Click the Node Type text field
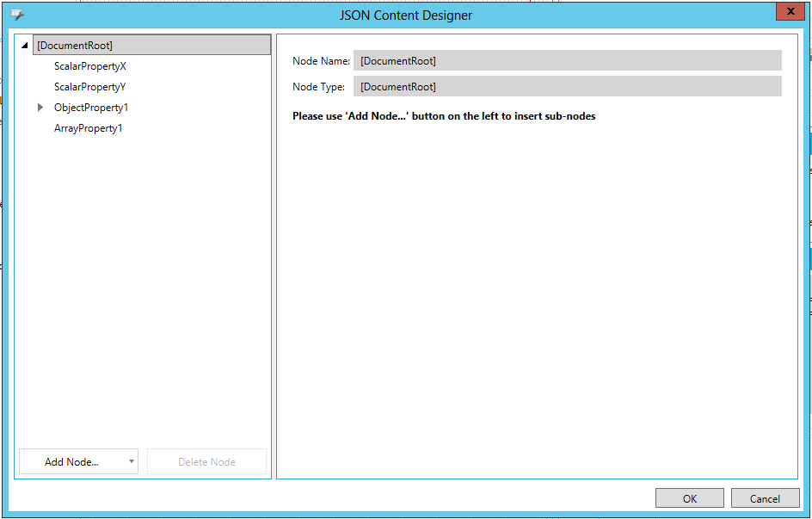This screenshot has height=519, width=812. coord(567,86)
